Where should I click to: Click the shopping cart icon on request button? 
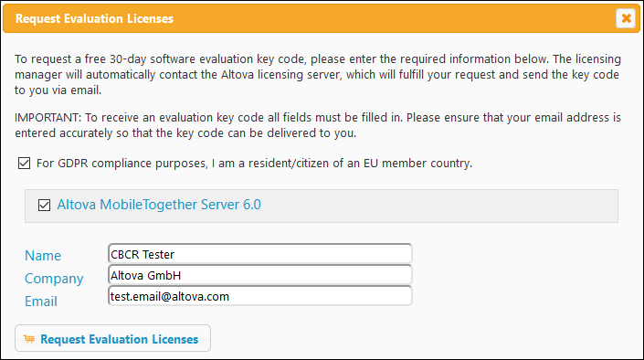pyautogui.click(x=28, y=339)
